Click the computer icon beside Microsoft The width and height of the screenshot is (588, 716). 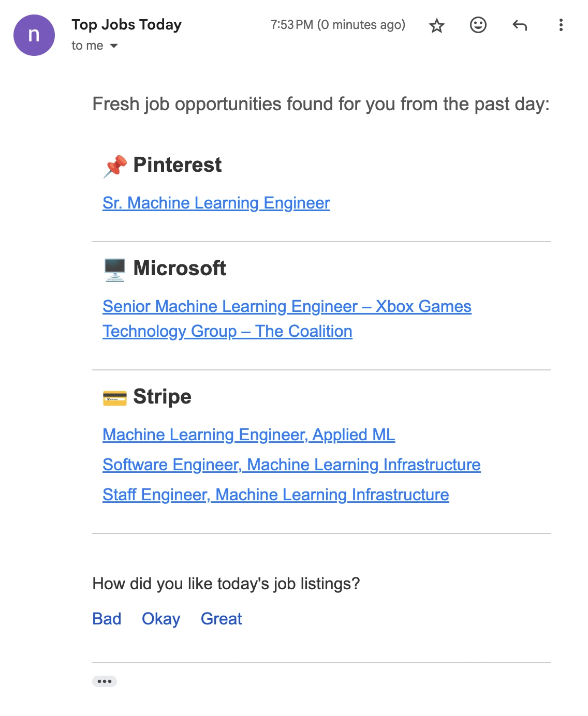pos(114,268)
